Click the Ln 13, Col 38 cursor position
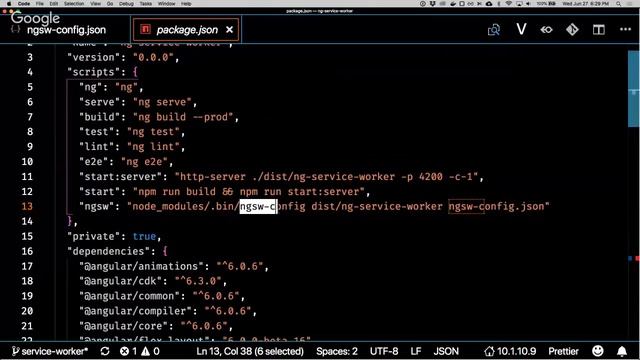 tap(250, 351)
